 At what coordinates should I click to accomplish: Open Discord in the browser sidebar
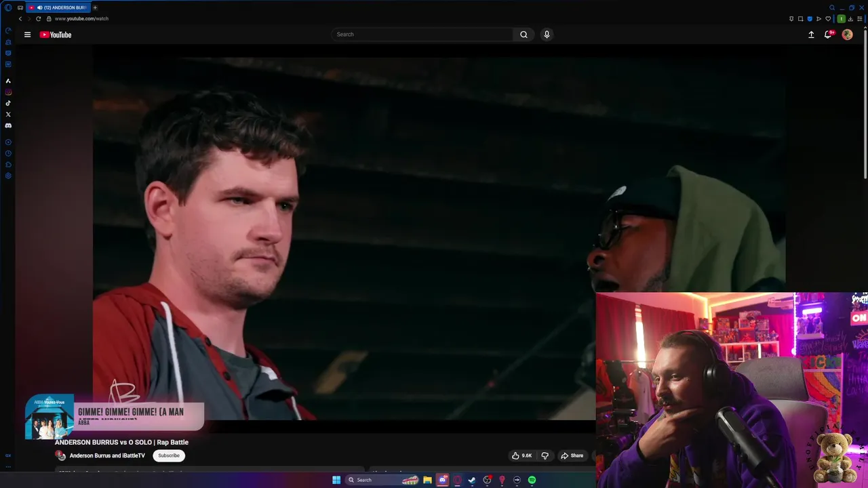point(8,125)
